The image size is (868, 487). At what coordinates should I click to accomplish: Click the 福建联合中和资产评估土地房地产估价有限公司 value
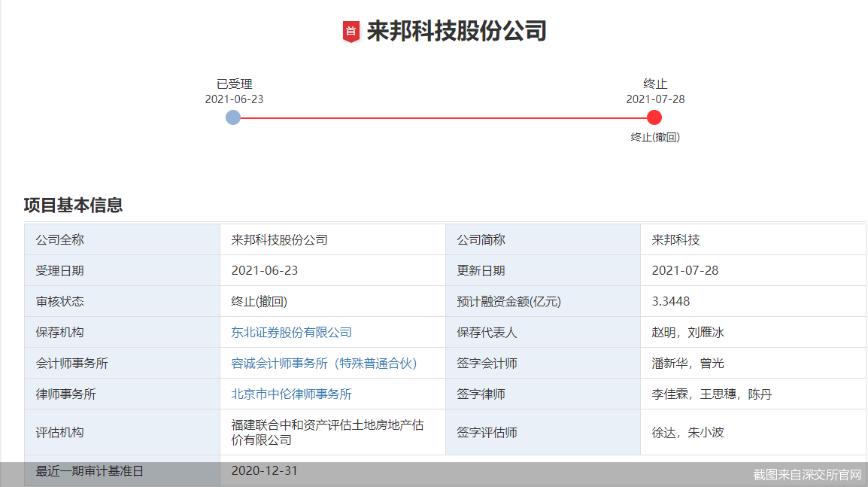tap(327, 433)
